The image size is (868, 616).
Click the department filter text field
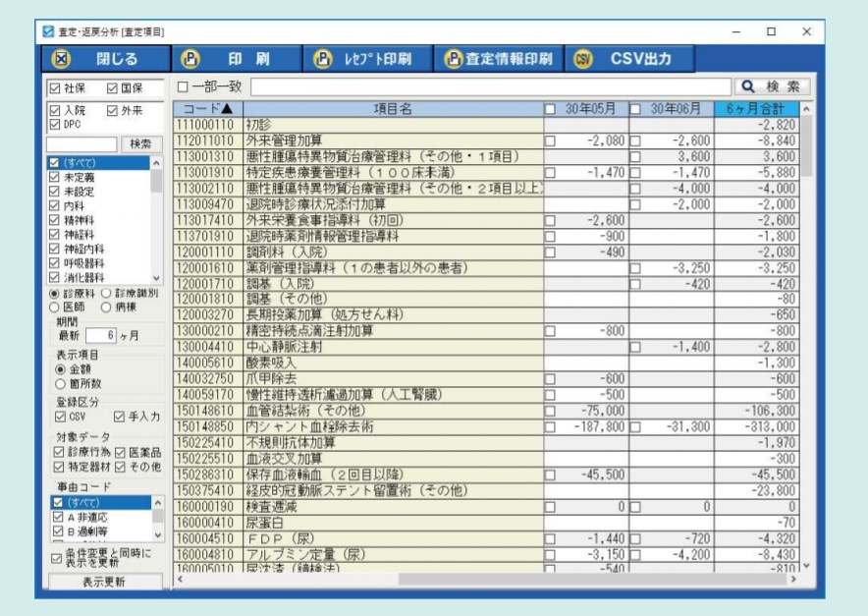pos(81,144)
